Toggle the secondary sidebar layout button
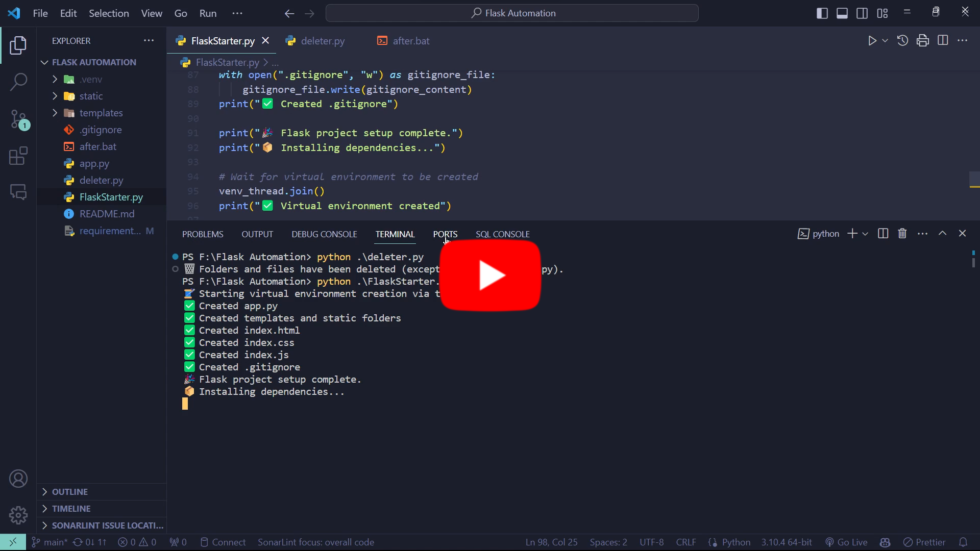The width and height of the screenshot is (980, 551). pyautogui.click(x=862, y=13)
